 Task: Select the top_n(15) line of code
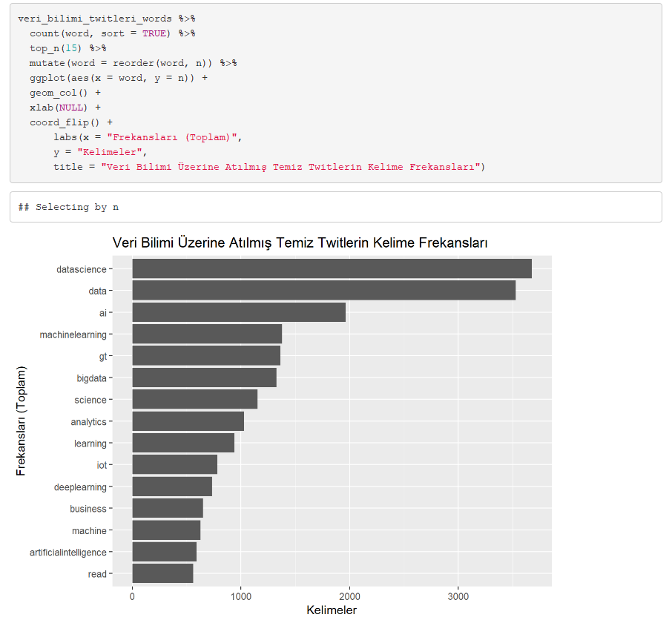56,48
